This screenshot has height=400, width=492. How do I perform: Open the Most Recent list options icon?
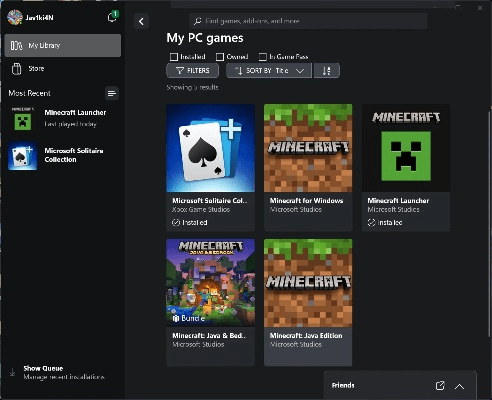click(x=112, y=93)
